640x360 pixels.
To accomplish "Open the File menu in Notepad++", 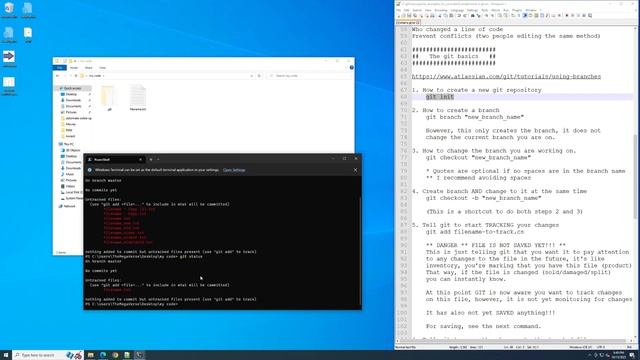I will coord(398,10).
